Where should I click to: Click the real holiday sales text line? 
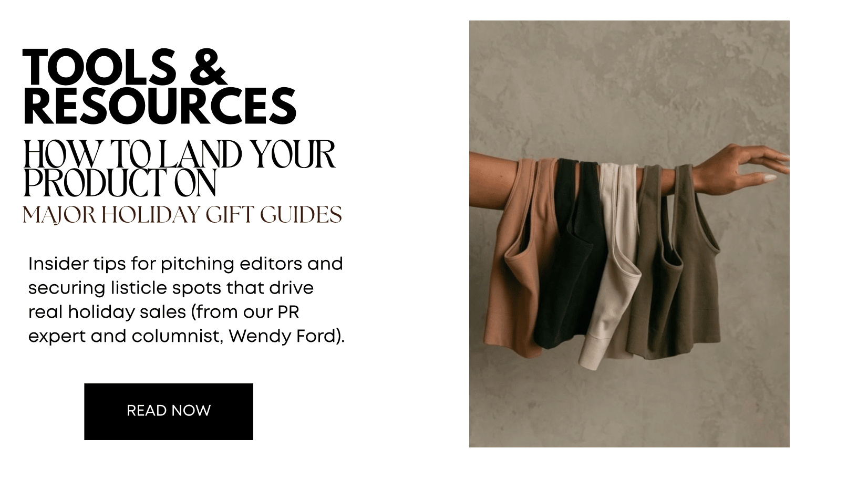(x=163, y=312)
